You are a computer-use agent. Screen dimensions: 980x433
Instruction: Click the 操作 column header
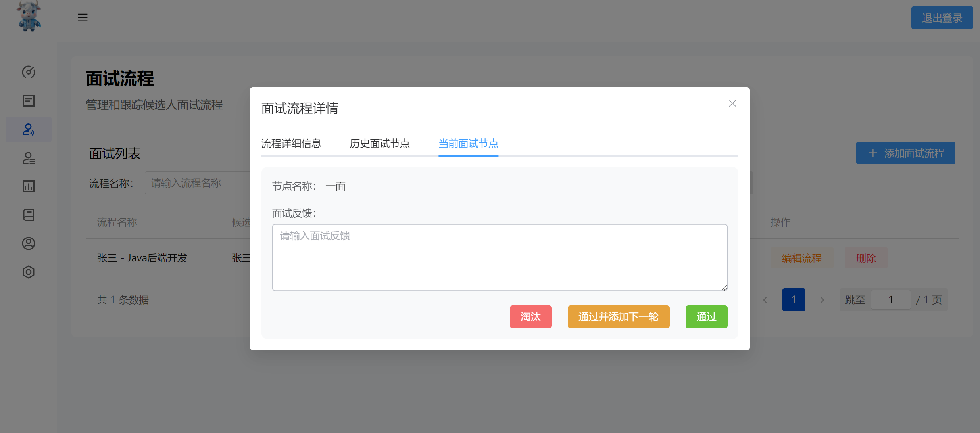coord(780,222)
